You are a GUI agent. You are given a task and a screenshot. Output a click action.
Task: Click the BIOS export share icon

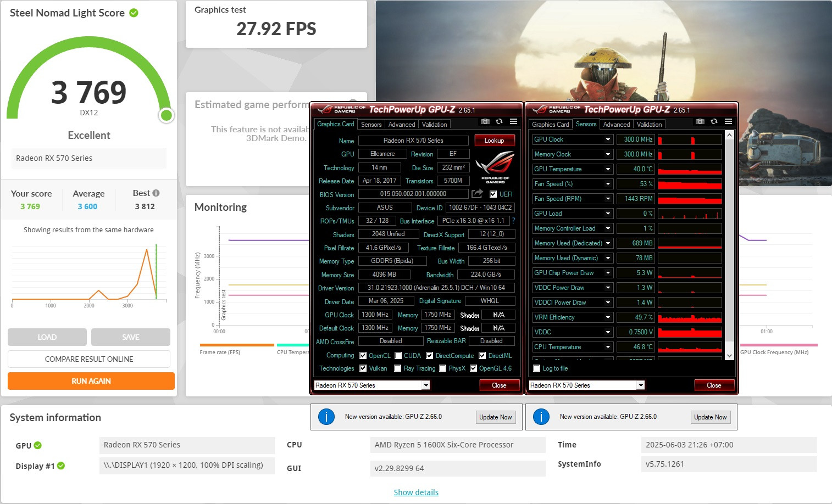tap(477, 194)
